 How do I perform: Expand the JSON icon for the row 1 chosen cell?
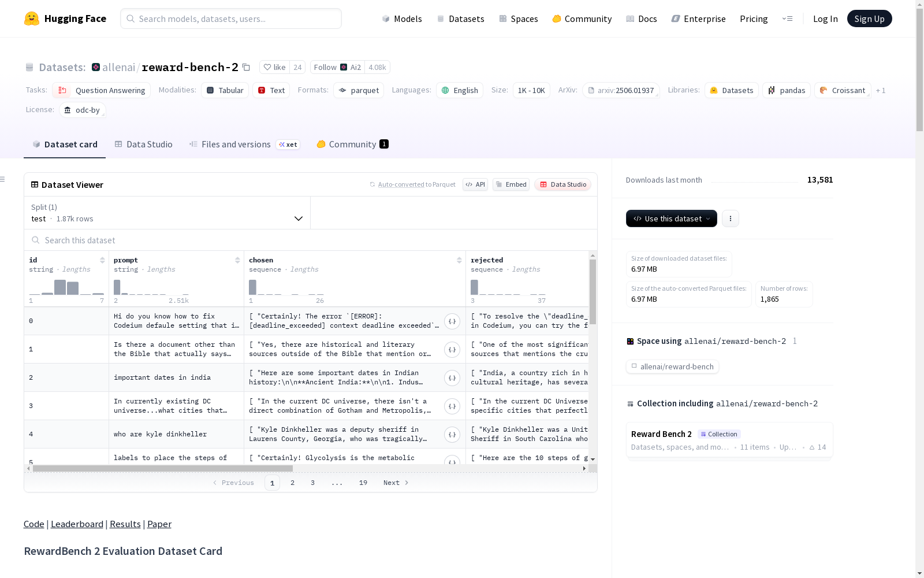(x=452, y=350)
